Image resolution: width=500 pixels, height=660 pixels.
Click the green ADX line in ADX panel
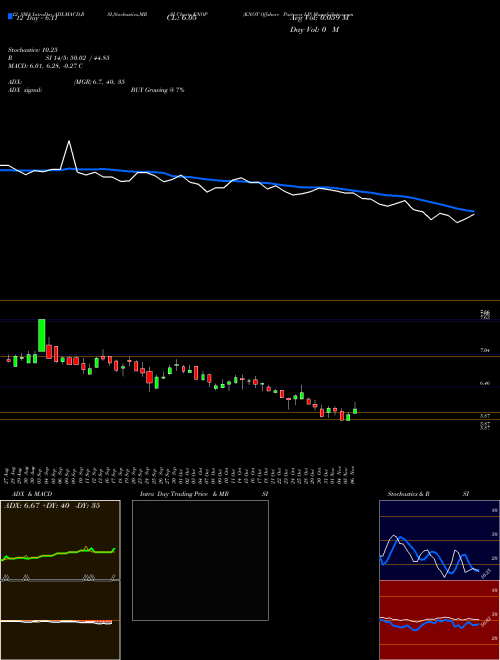pyautogui.click(x=59, y=554)
